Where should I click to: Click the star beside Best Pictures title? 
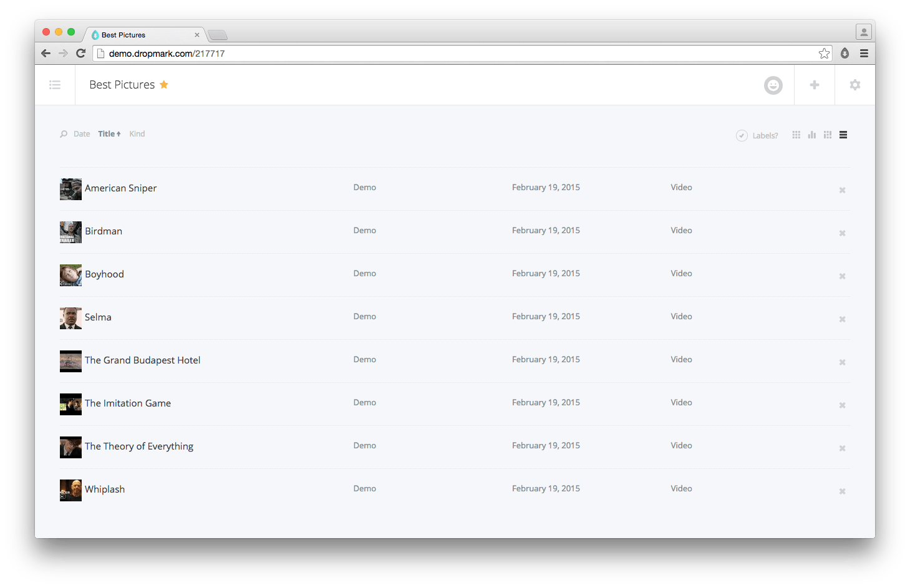164,84
